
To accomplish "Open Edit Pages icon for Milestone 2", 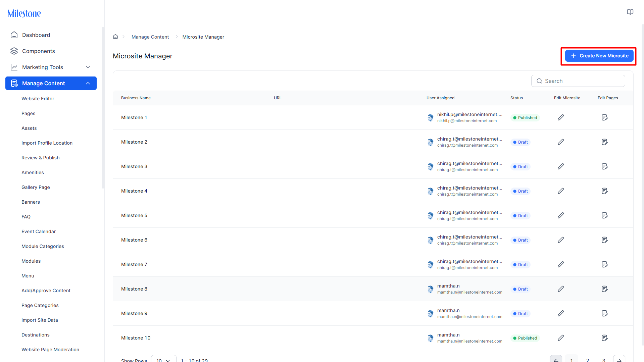I will point(605,142).
